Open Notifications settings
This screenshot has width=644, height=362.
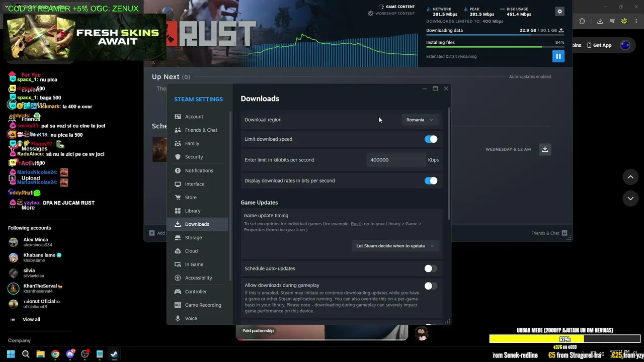[197, 170]
